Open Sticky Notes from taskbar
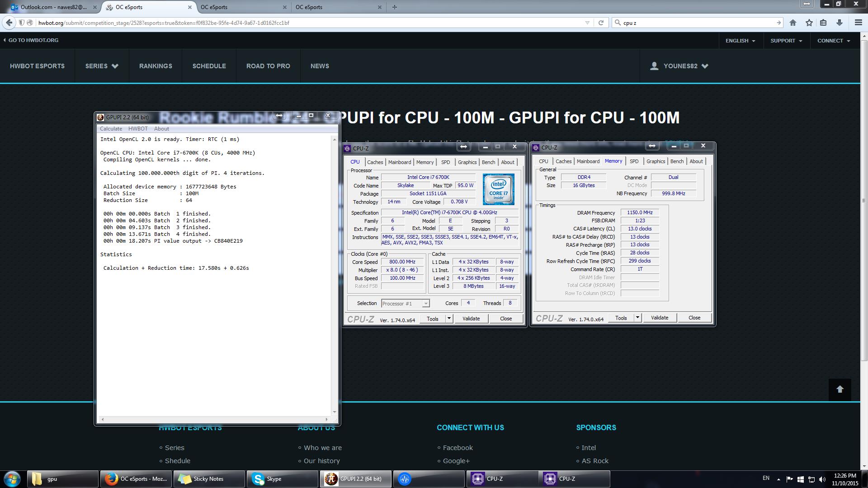The image size is (868, 488). [x=208, y=479]
